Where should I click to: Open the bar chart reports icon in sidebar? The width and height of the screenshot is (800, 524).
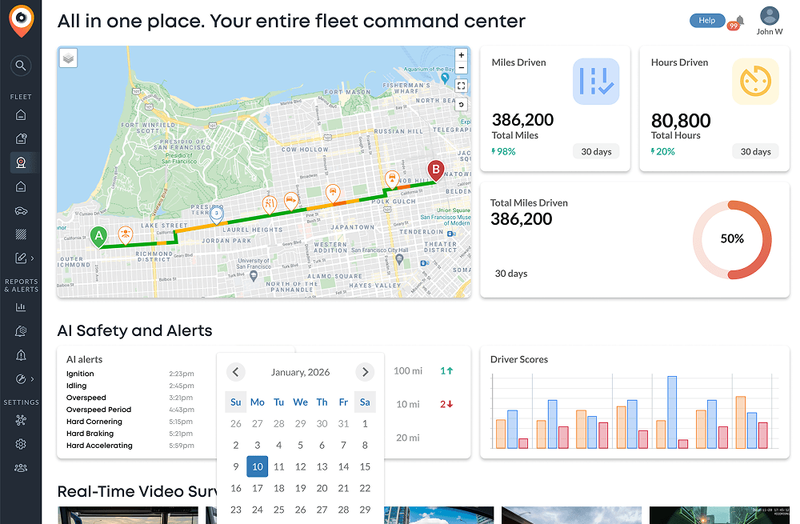pos(20,307)
